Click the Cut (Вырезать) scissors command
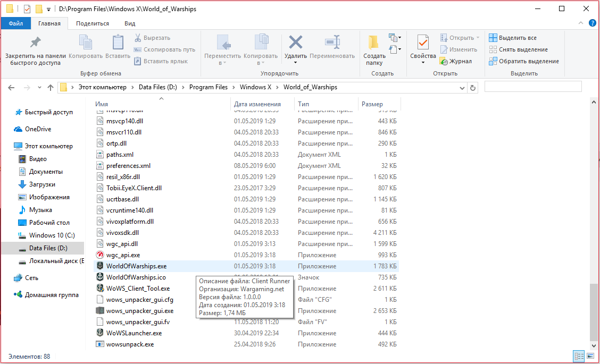The image size is (600, 364). pyautogui.click(x=152, y=38)
